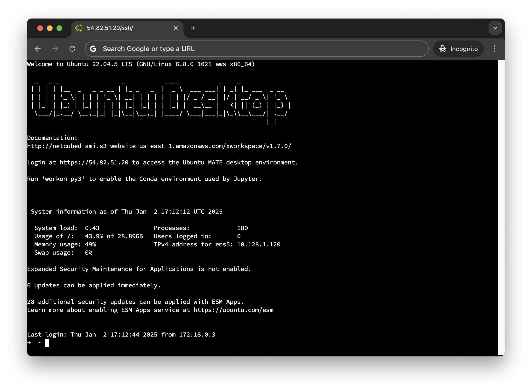Focus the Search Google or type a URL field
This screenshot has width=532, height=392.
click(x=257, y=49)
